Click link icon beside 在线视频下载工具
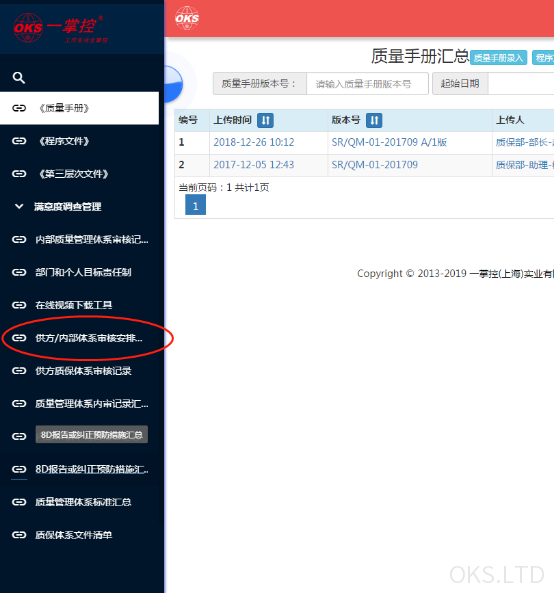 [19, 305]
